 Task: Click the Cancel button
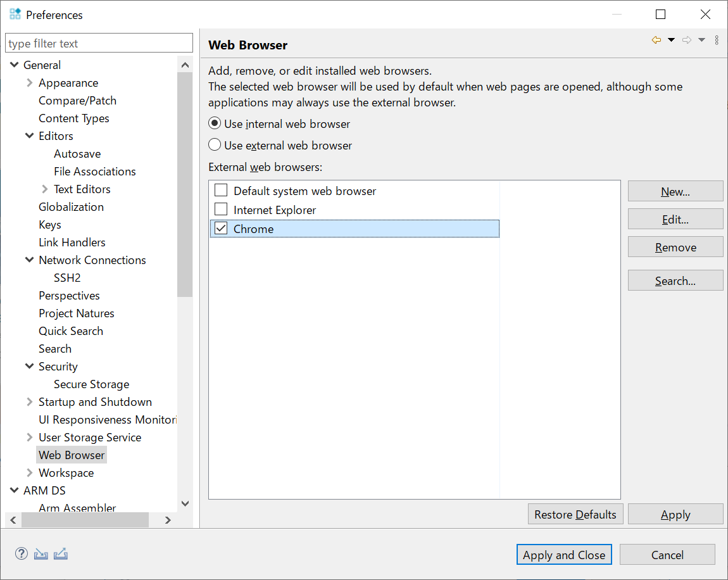click(667, 555)
